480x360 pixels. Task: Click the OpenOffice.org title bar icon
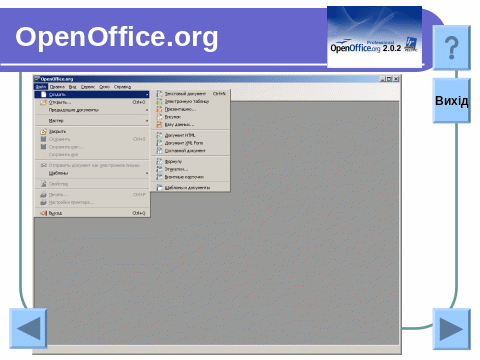(x=37, y=79)
